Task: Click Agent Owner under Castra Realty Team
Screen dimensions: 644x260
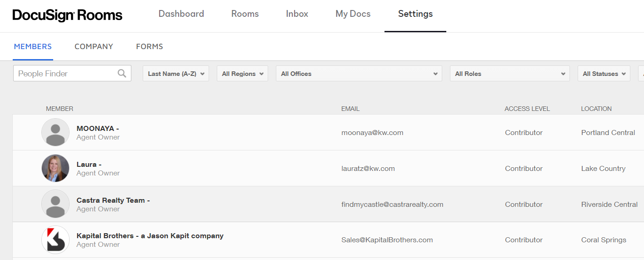Action: pos(98,209)
